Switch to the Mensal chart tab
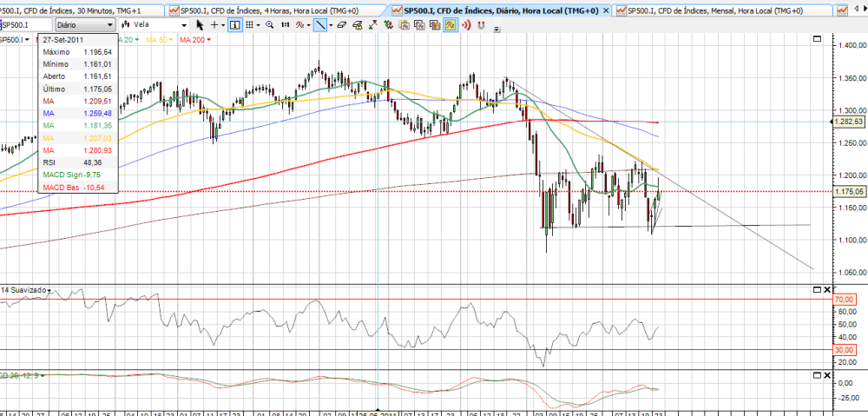The image size is (868, 416). [x=724, y=10]
